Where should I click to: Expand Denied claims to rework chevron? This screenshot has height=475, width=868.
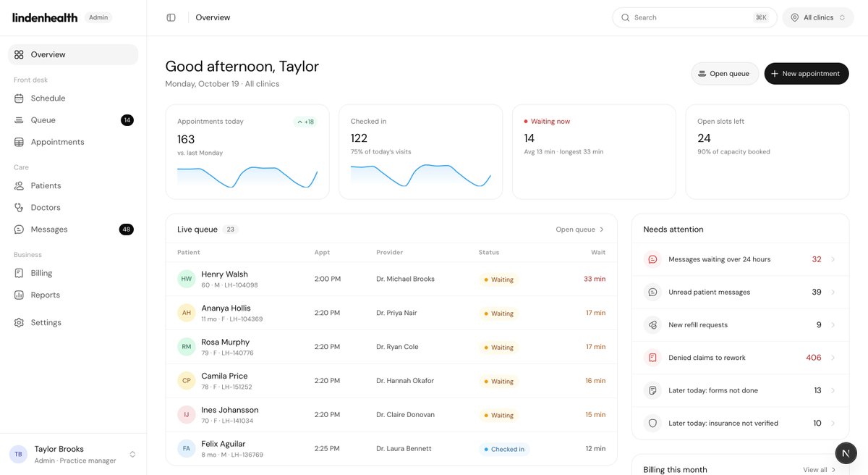(833, 358)
